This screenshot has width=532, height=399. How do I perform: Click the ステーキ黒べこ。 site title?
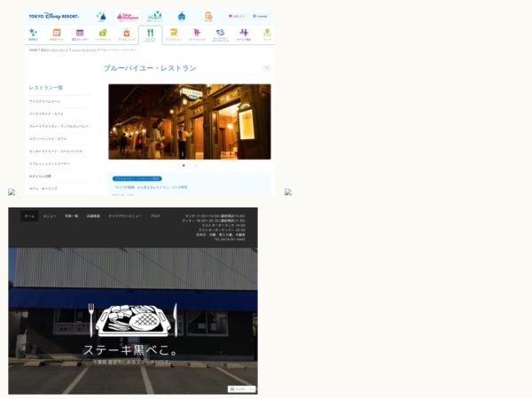tap(130, 350)
